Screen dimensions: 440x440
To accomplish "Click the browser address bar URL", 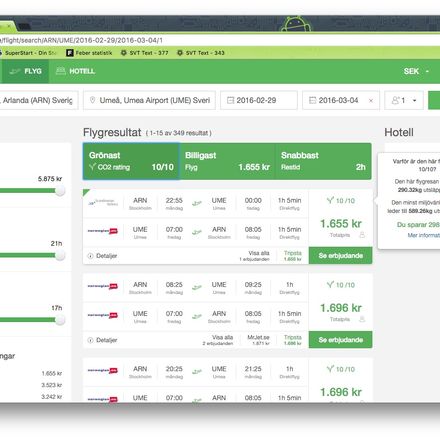I will pyautogui.click(x=81, y=40).
